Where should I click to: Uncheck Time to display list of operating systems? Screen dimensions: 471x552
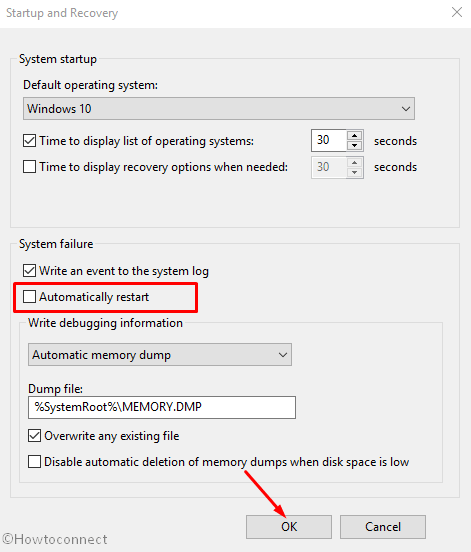[29, 141]
